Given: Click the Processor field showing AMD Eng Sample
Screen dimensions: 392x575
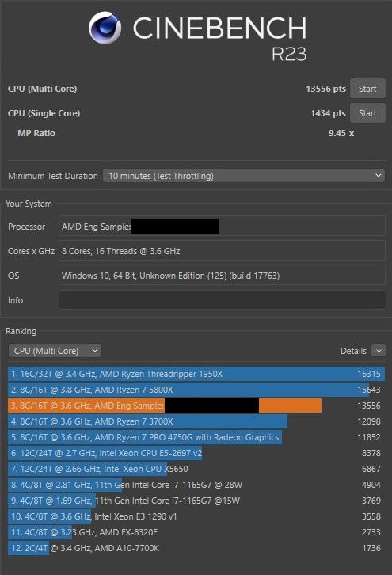Looking at the screenshot, I should [x=222, y=227].
